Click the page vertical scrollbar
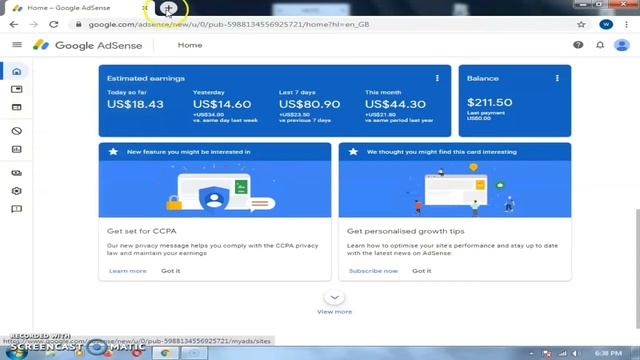The height and width of the screenshot is (360, 640). (x=638, y=269)
